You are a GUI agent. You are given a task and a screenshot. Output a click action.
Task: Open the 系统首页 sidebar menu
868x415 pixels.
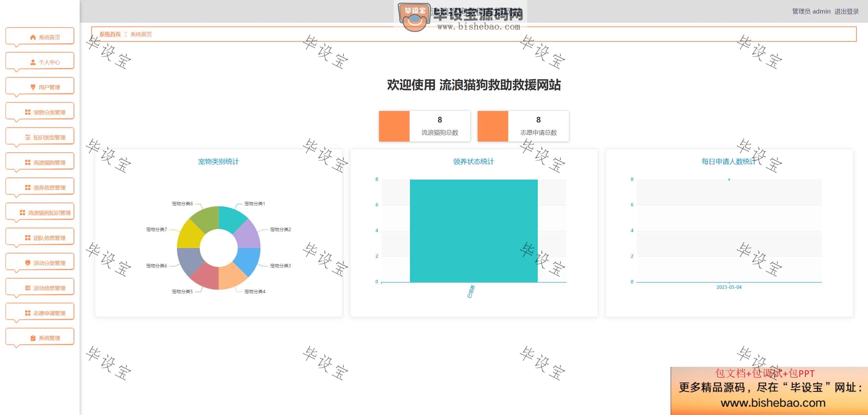coord(40,36)
